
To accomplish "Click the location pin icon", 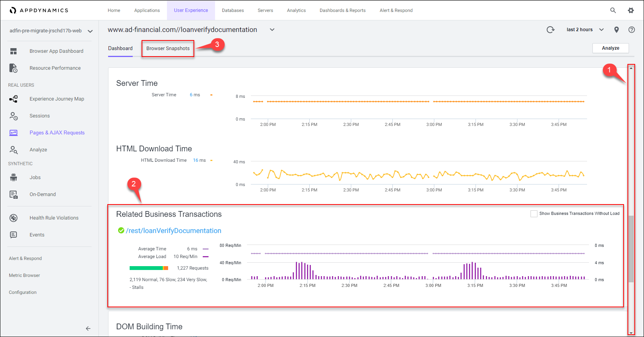I will pos(616,30).
